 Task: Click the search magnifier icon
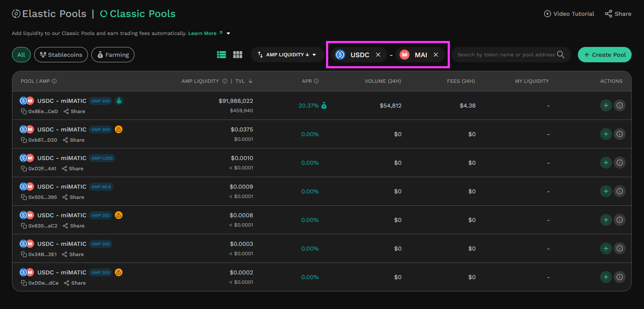tap(561, 55)
